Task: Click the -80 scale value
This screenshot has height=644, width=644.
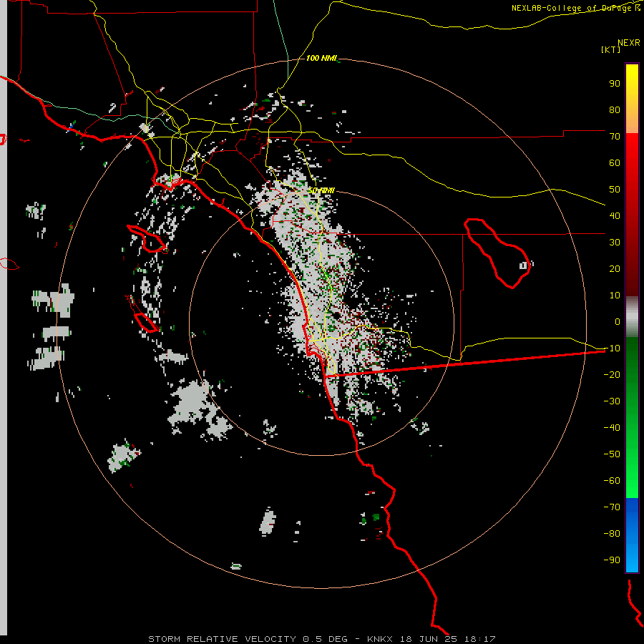Action: 612,534
